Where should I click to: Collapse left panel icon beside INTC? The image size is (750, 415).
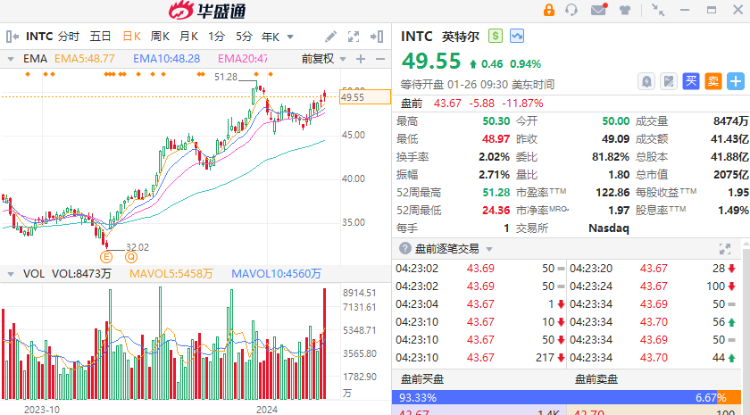(x=12, y=36)
